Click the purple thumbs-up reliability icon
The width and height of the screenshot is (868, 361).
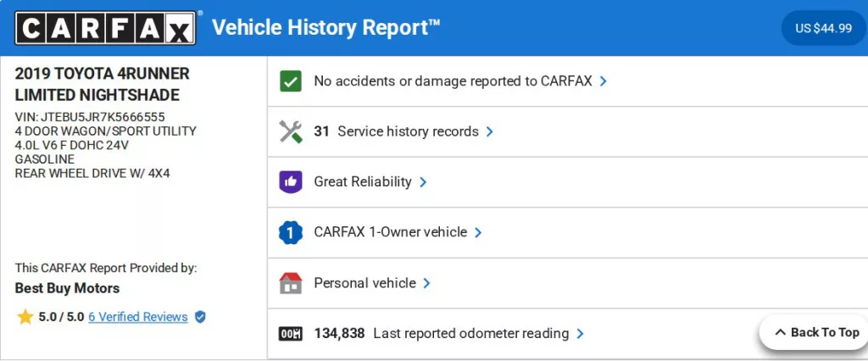coord(291,182)
